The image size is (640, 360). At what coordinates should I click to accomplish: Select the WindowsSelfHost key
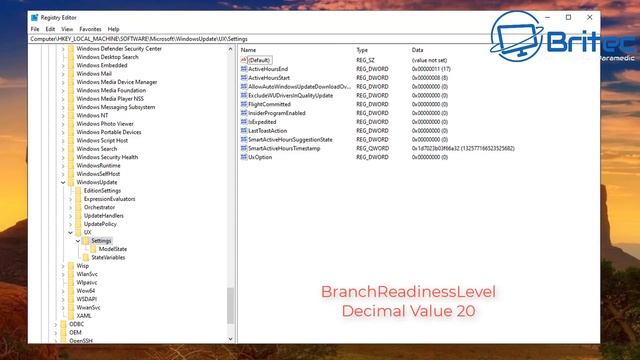pyautogui.click(x=98, y=174)
